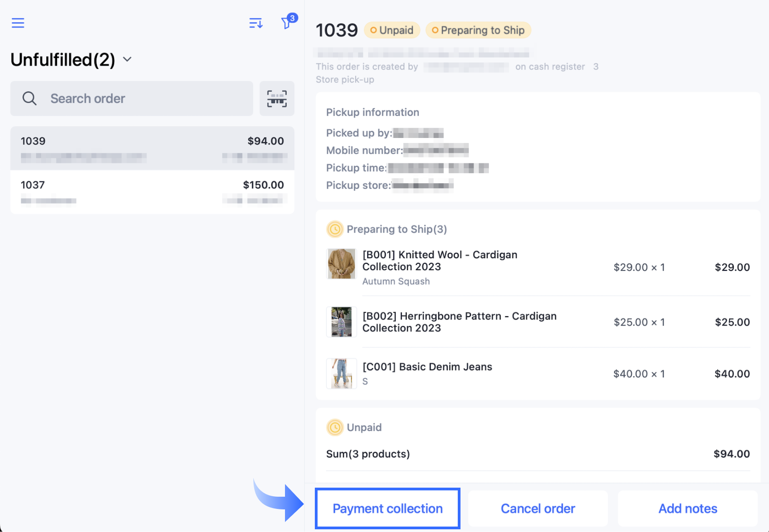769x532 pixels.
Task: Click the [B002] Herringbone Pattern product name
Action: pos(460,322)
